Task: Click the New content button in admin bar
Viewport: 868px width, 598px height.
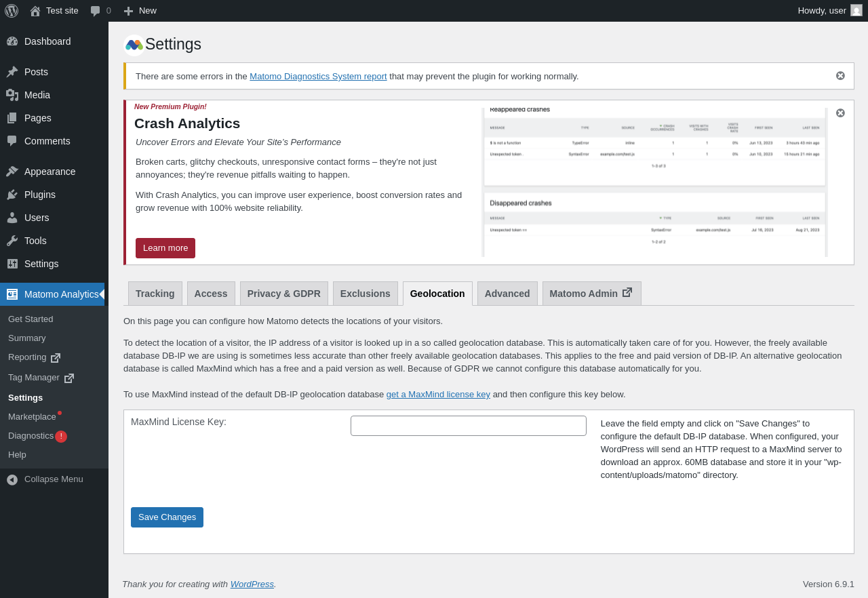Action: pos(140,11)
